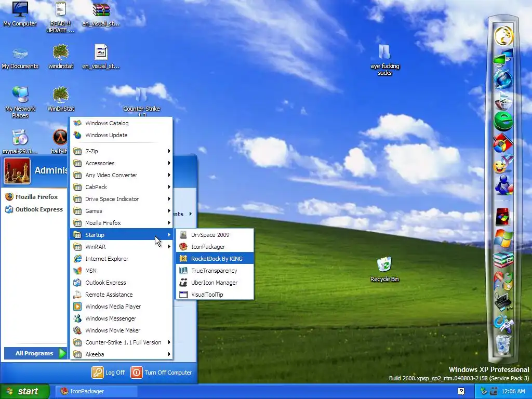Launch the blue dolphin globe browser dock icon
The image size is (532, 399).
point(503,79)
